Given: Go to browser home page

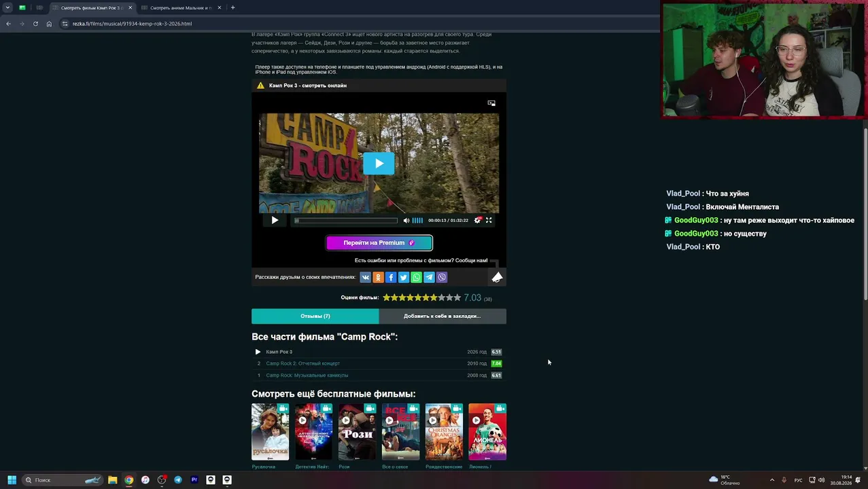Looking at the screenshot, I should click(49, 24).
